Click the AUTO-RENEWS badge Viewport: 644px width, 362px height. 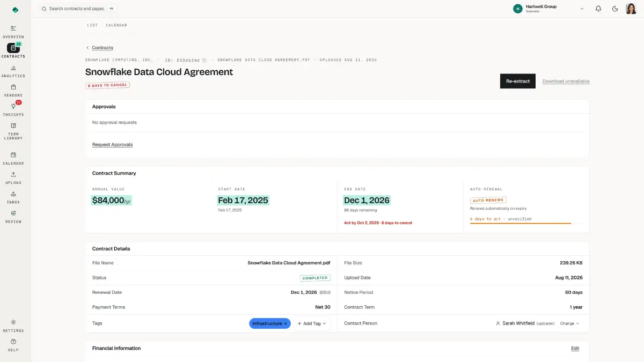coord(488,200)
